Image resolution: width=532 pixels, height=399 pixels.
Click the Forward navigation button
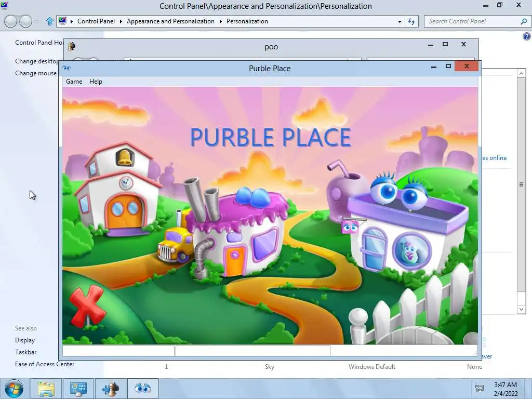25,21
